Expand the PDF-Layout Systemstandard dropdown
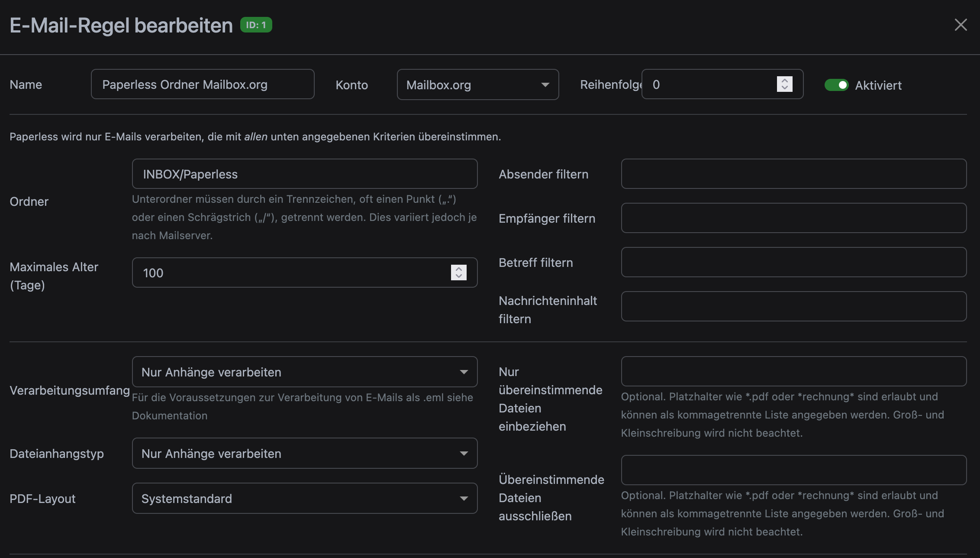This screenshot has height=558, width=980. click(x=304, y=499)
